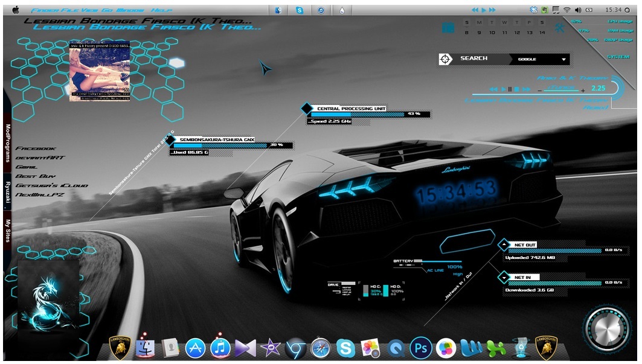Open the display menu bar icon
Image resolution: width=642 pixels, height=364 pixels.
pyautogui.click(x=556, y=10)
